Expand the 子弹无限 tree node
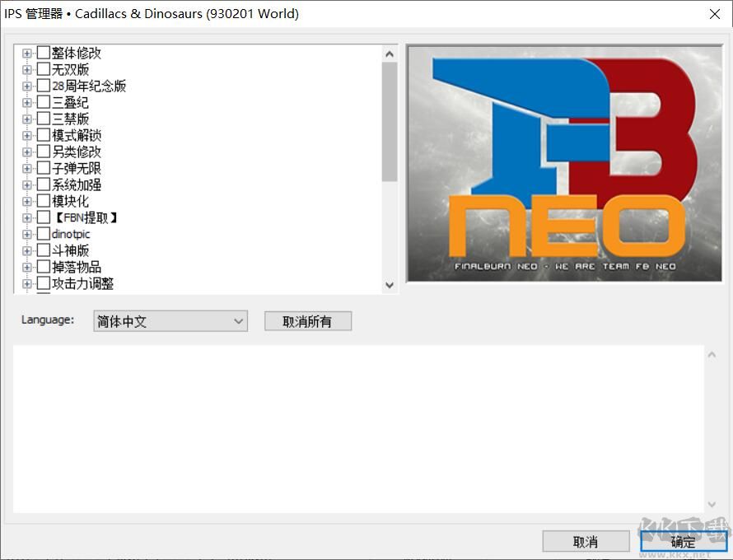733x560 pixels. click(x=26, y=168)
